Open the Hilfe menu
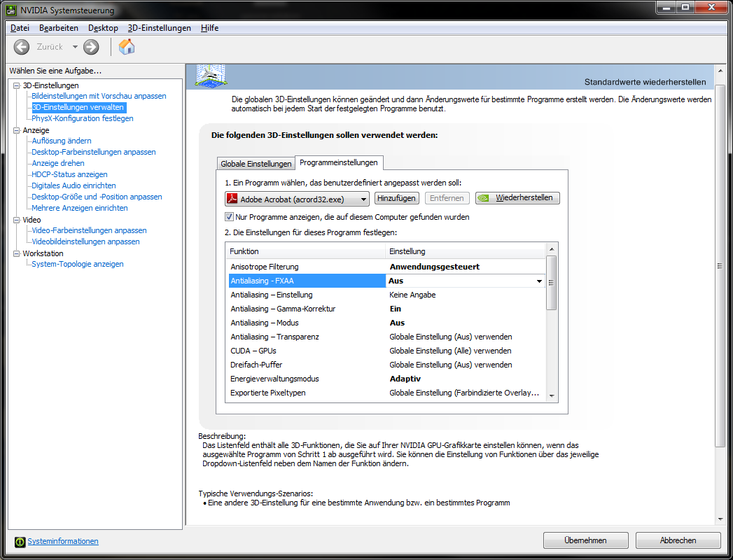The height and width of the screenshot is (560, 733). 209,28
